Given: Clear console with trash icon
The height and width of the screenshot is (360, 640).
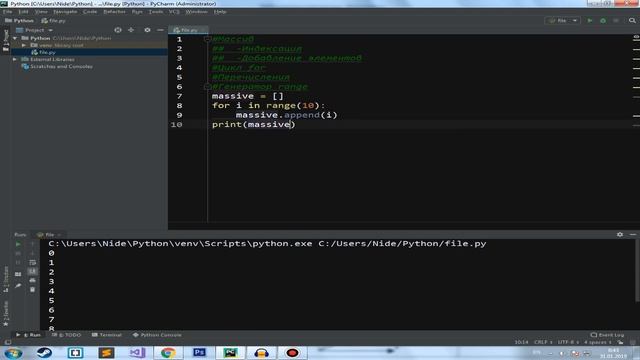Looking at the screenshot, I should [33, 290].
